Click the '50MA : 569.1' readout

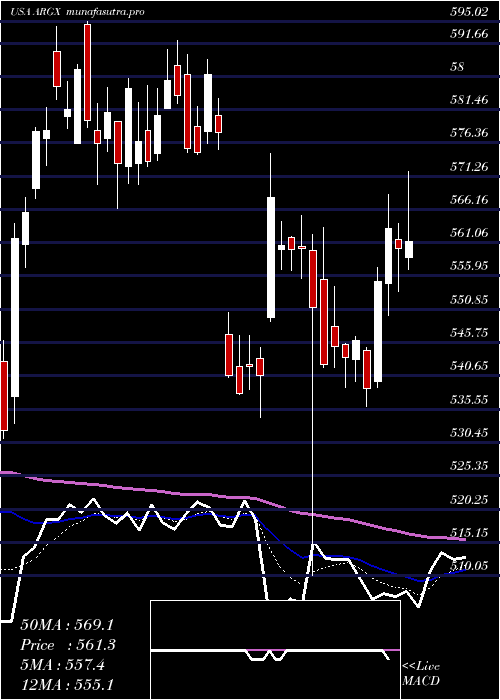66,625
